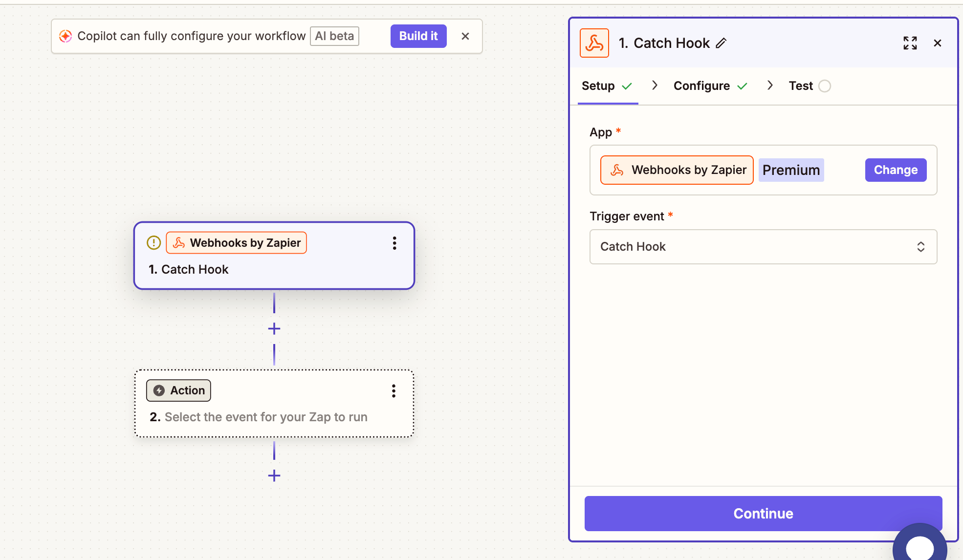Click the pencil icon to rename the step
The image size is (963, 560).
pyautogui.click(x=721, y=43)
